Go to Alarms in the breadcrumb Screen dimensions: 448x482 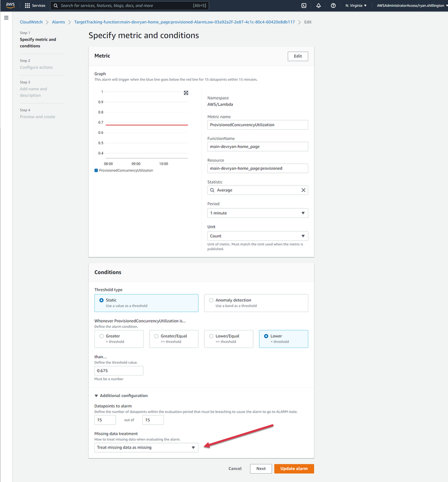point(58,22)
